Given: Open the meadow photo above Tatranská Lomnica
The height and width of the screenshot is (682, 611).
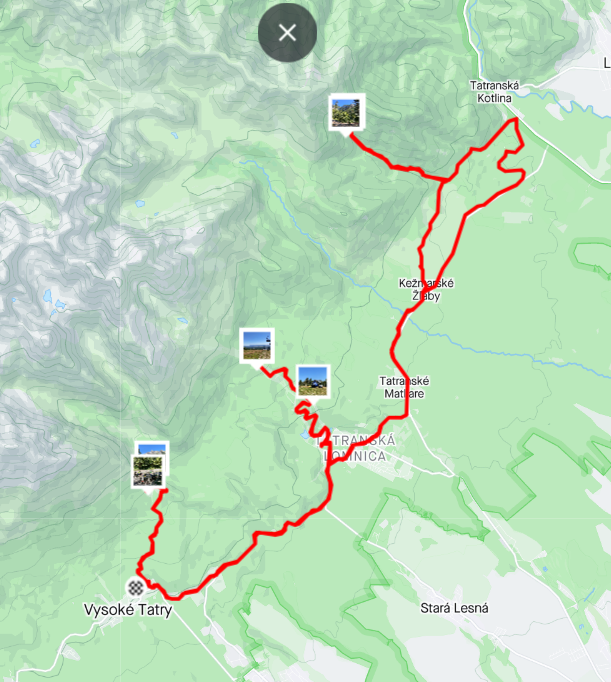Looking at the screenshot, I should point(313,381).
